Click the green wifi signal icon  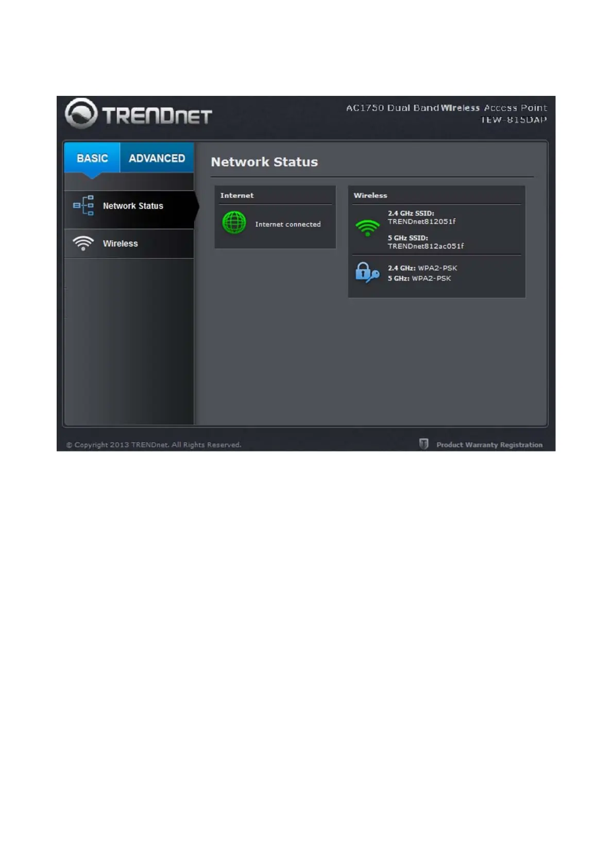[x=367, y=228]
